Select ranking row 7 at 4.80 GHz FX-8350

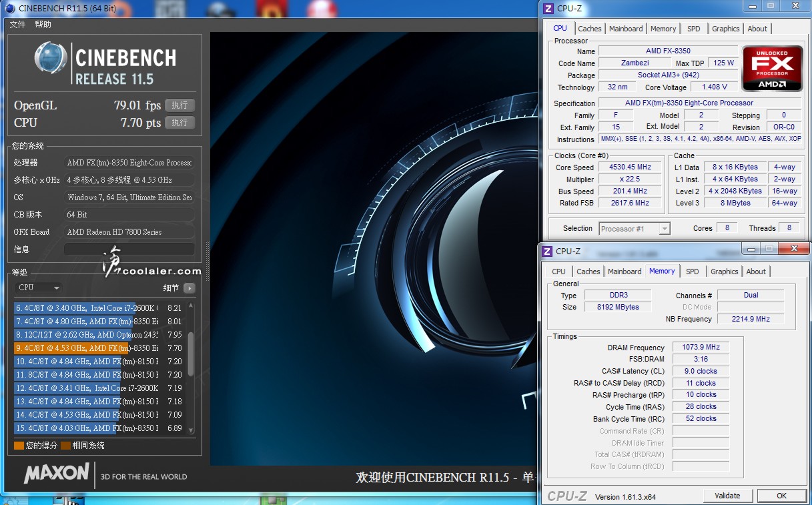point(99,322)
